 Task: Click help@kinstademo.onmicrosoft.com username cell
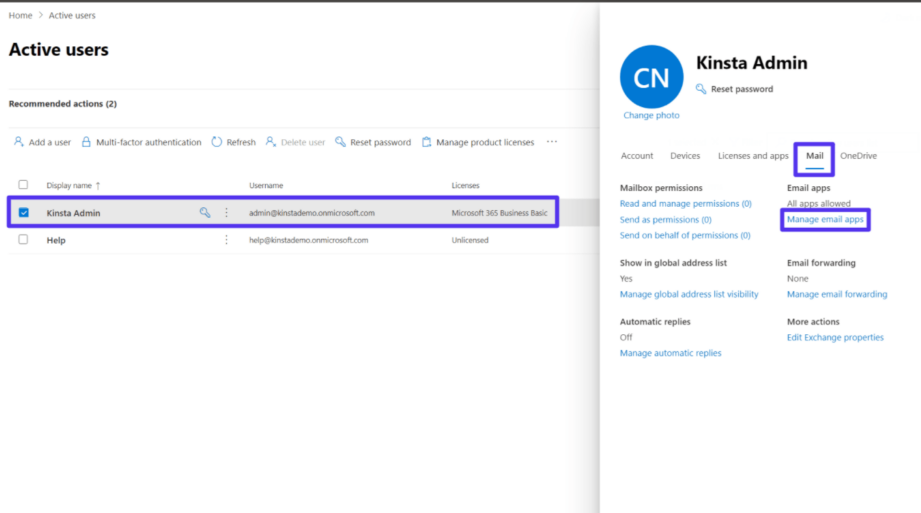pos(308,240)
